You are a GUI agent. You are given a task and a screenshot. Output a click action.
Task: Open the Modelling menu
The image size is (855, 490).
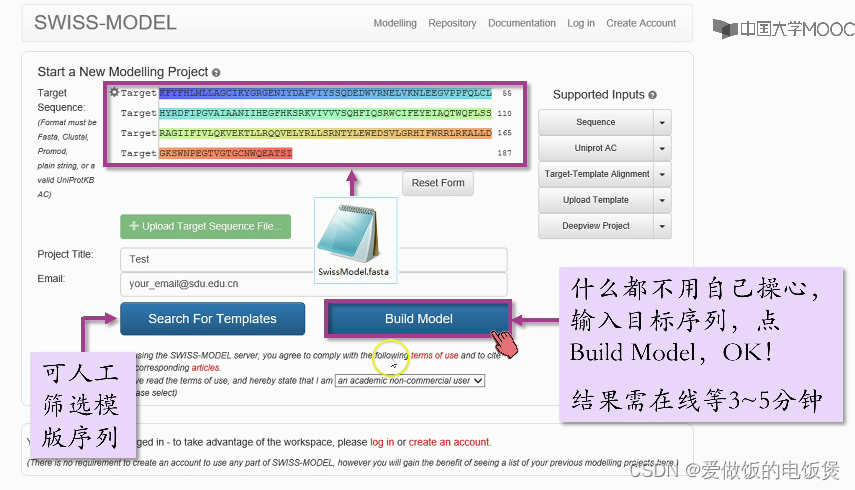click(x=395, y=23)
